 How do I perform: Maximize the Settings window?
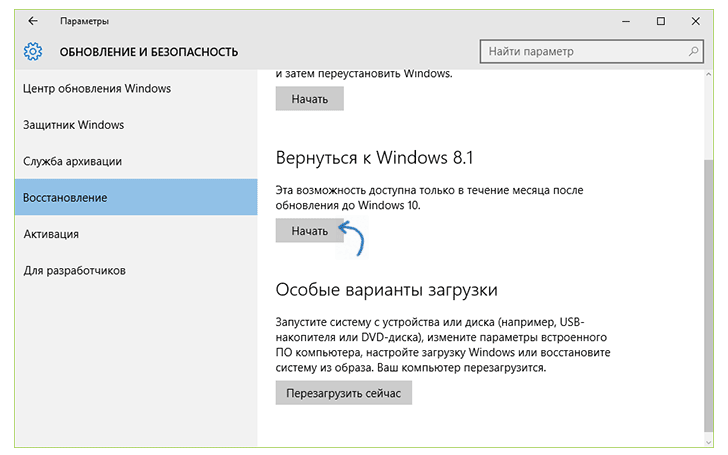pyautogui.click(x=661, y=21)
